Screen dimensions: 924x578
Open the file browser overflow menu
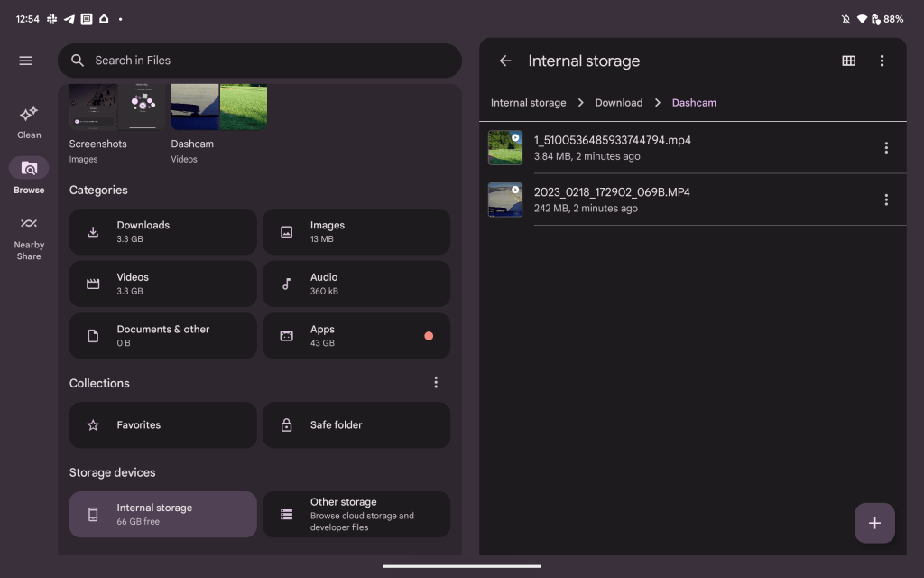(882, 61)
